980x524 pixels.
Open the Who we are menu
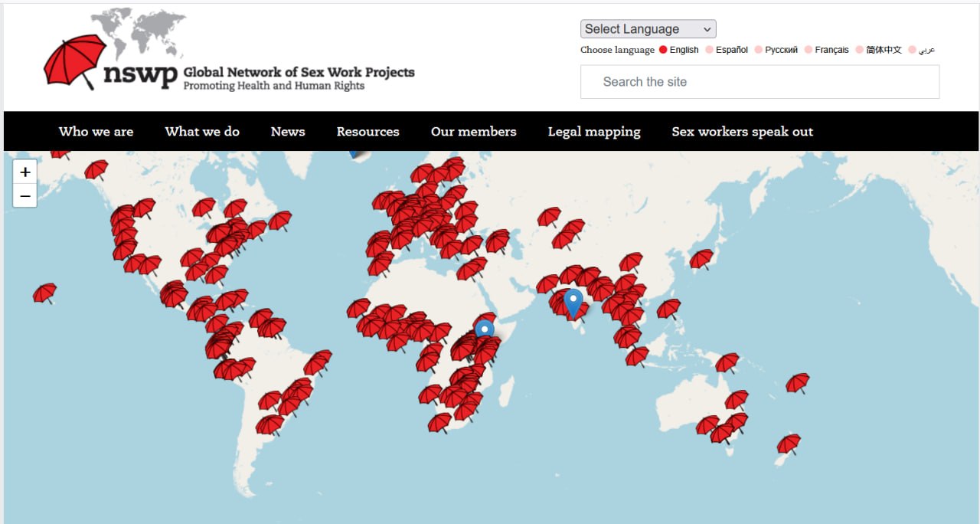tap(96, 132)
